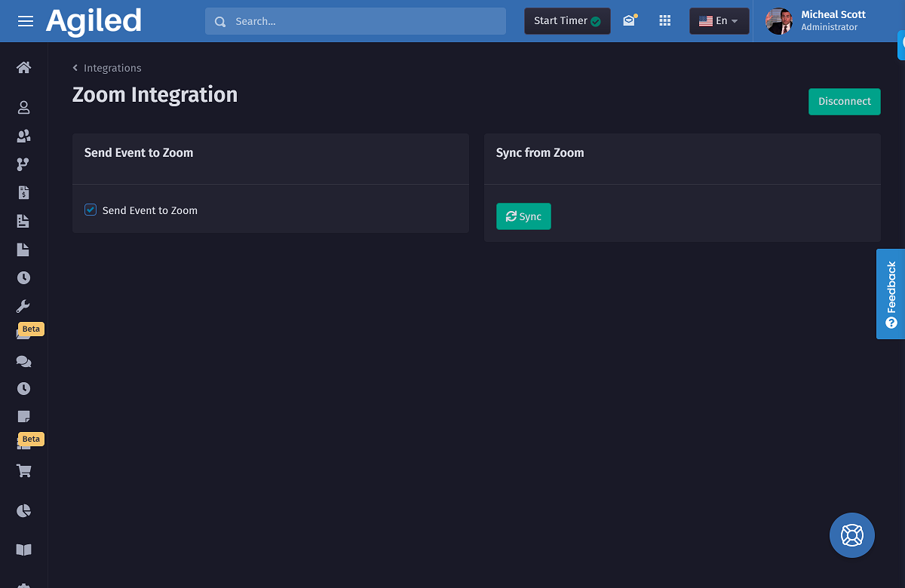Open the envelope notifications icon
905x588 pixels.
pos(629,21)
